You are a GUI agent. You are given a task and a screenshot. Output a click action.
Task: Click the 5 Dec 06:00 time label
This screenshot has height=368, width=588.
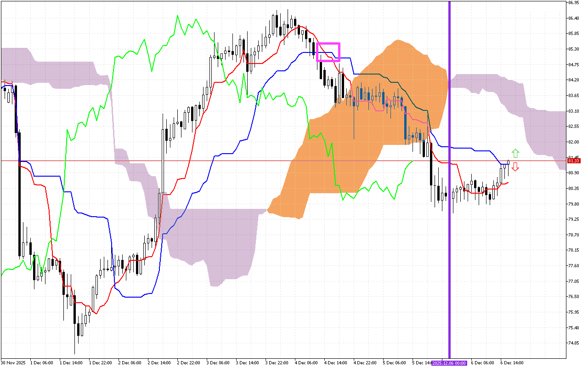click(x=394, y=363)
